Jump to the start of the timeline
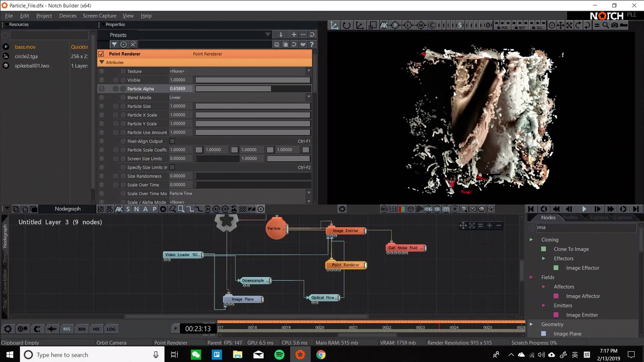Viewport: 644px width, 362px height. [531, 209]
